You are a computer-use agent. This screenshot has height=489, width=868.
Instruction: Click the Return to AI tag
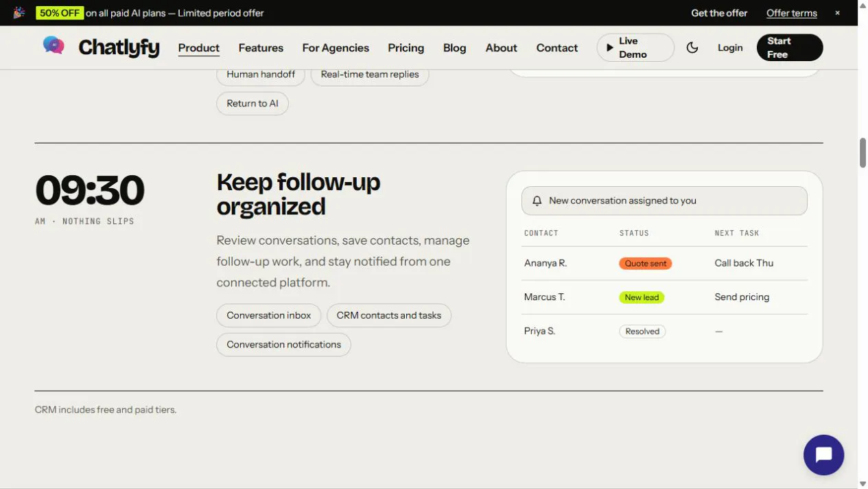[x=253, y=103]
